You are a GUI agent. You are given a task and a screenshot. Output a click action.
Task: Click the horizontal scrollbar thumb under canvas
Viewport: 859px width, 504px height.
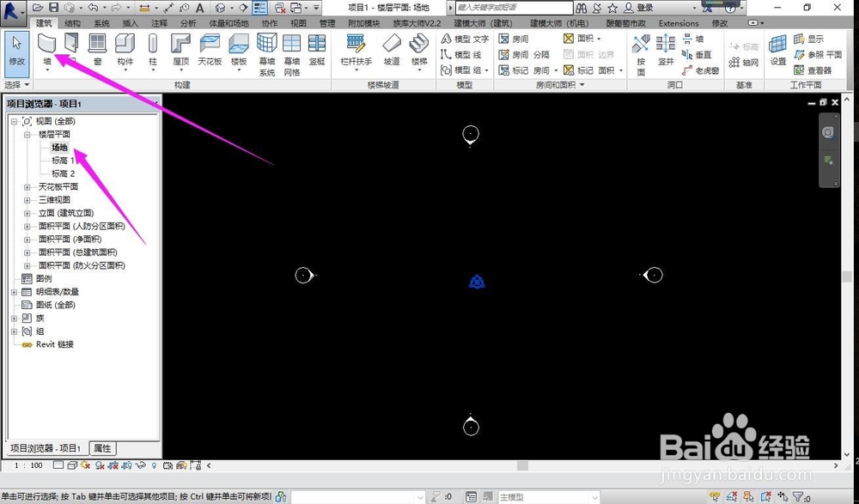click(522, 465)
